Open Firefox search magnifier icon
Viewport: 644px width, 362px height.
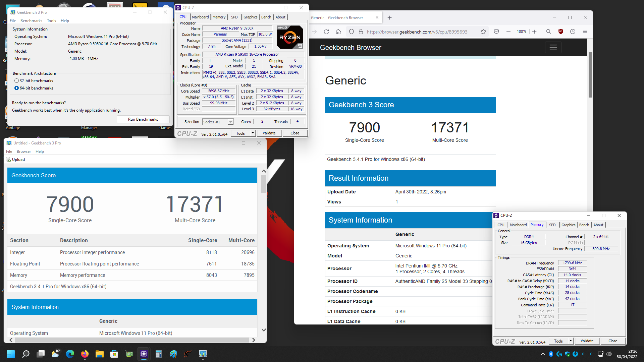(x=548, y=32)
